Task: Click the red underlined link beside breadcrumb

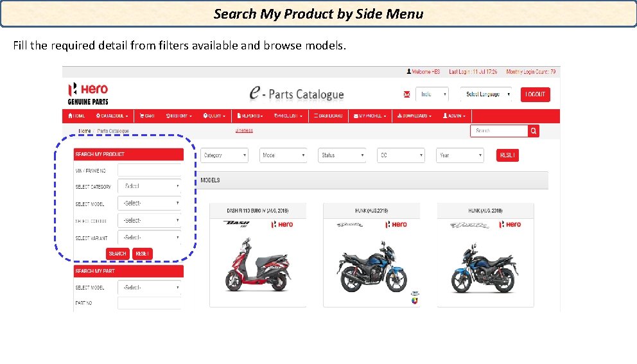Action: 244,130
